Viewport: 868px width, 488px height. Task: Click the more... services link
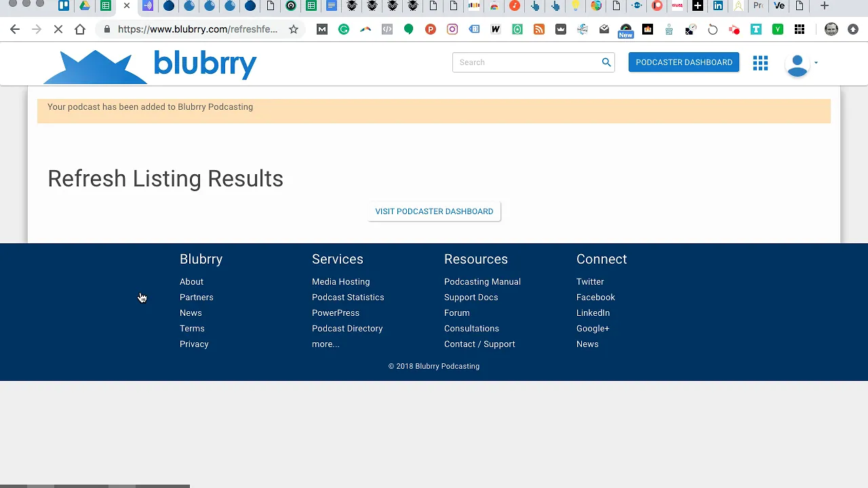(x=325, y=344)
